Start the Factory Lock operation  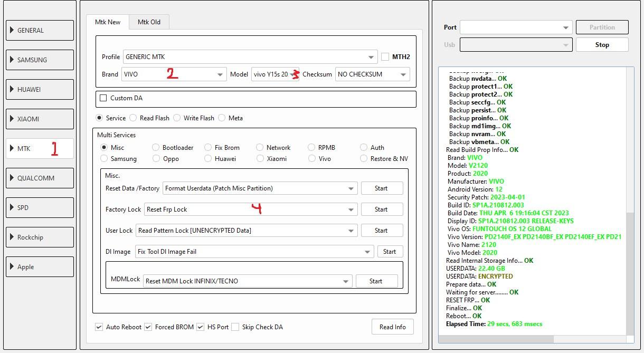382,209
